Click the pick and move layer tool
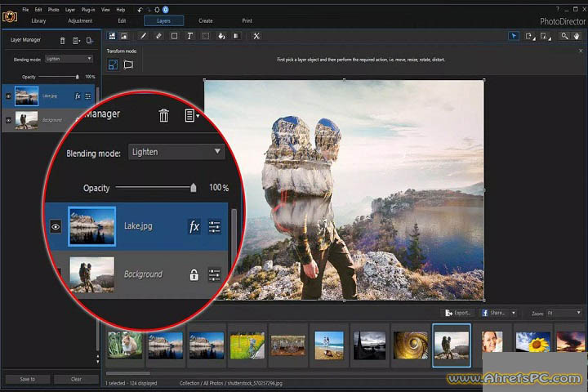Image resolution: width=588 pixels, height=392 pixels. [112, 36]
